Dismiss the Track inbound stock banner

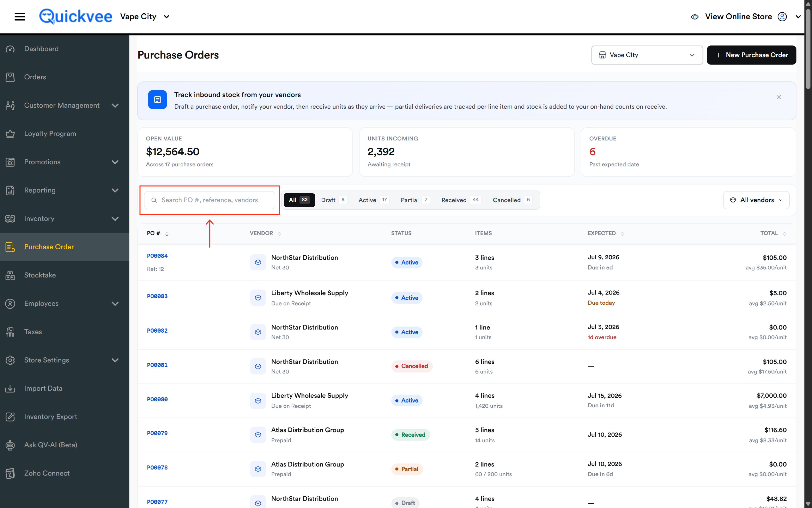(x=779, y=97)
